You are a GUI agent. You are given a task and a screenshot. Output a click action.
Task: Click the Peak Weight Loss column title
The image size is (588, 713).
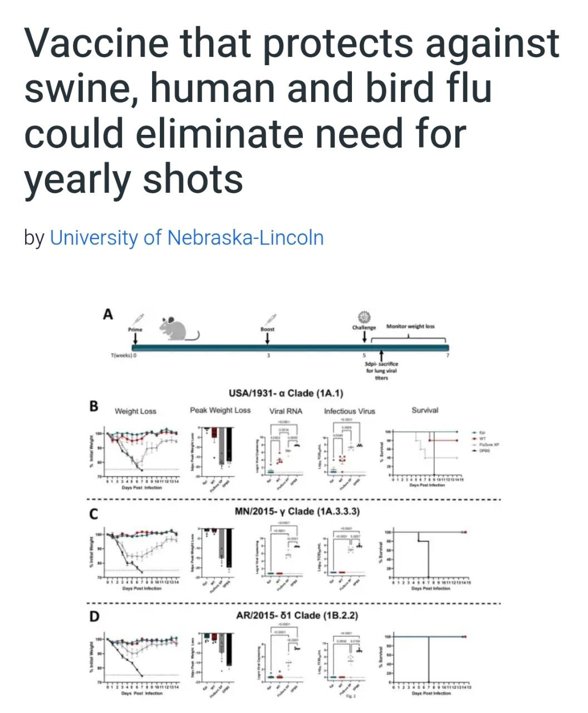click(x=220, y=410)
